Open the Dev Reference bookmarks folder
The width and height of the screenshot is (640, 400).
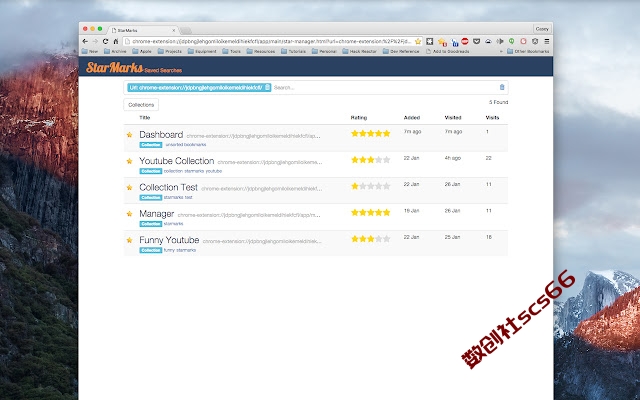click(401, 51)
